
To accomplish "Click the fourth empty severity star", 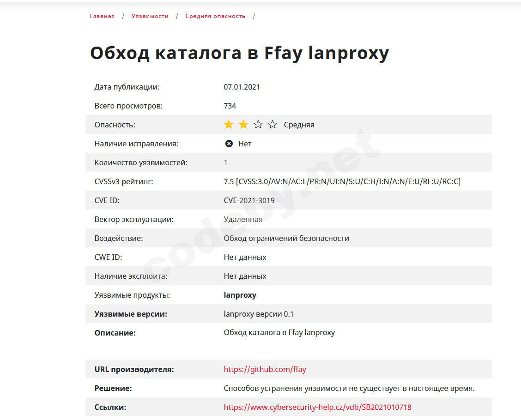I will 273,125.
